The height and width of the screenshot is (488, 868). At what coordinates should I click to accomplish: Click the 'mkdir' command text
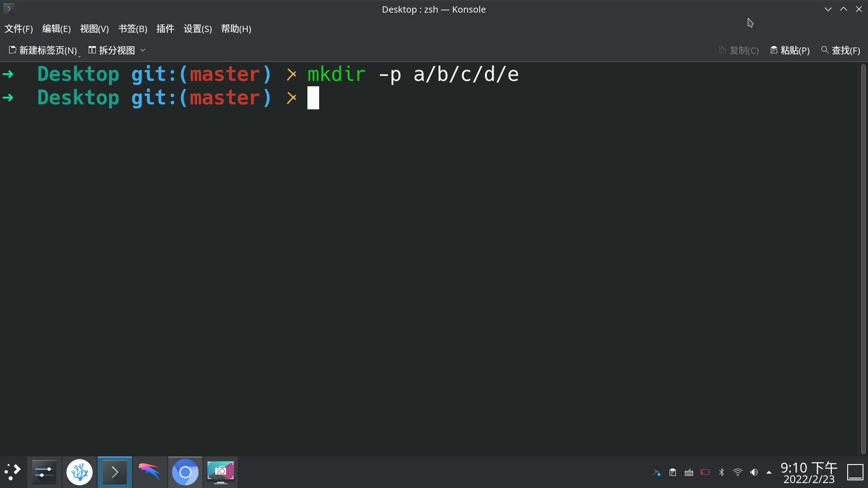pyautogui.click(x=336, y=74)
